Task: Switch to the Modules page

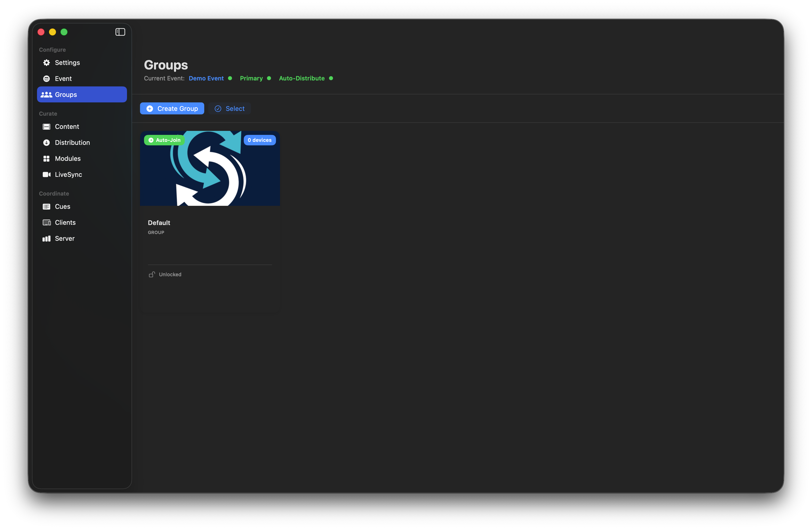Action: point(82,159)
